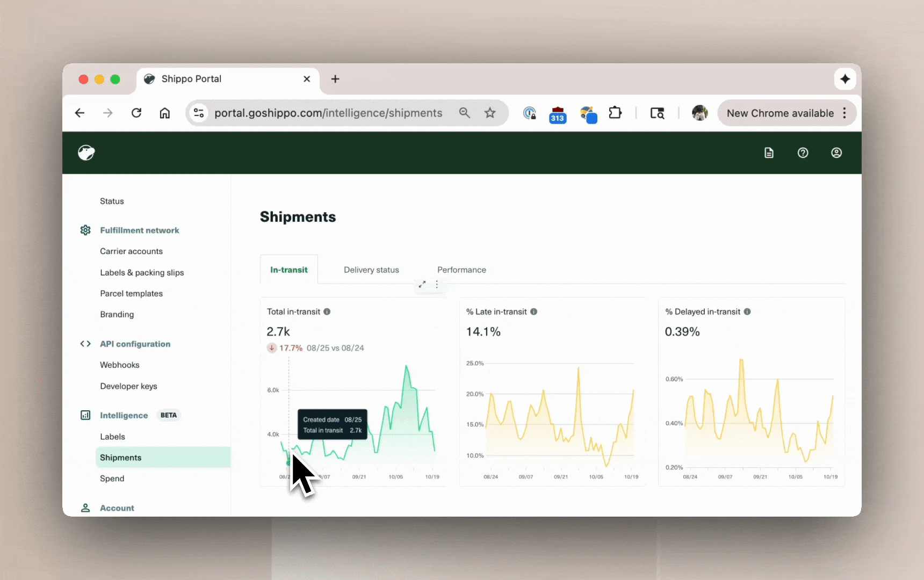Go to Webhooks settings

(119, 365)
